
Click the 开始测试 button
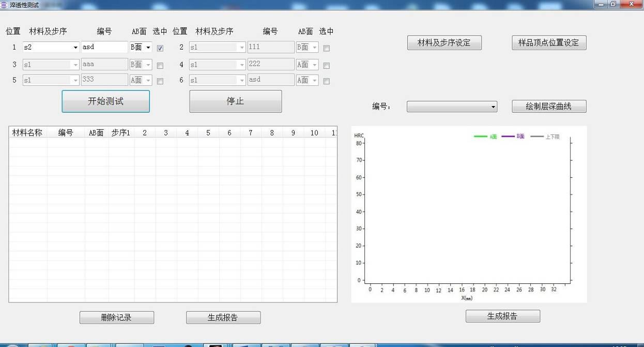105,101
